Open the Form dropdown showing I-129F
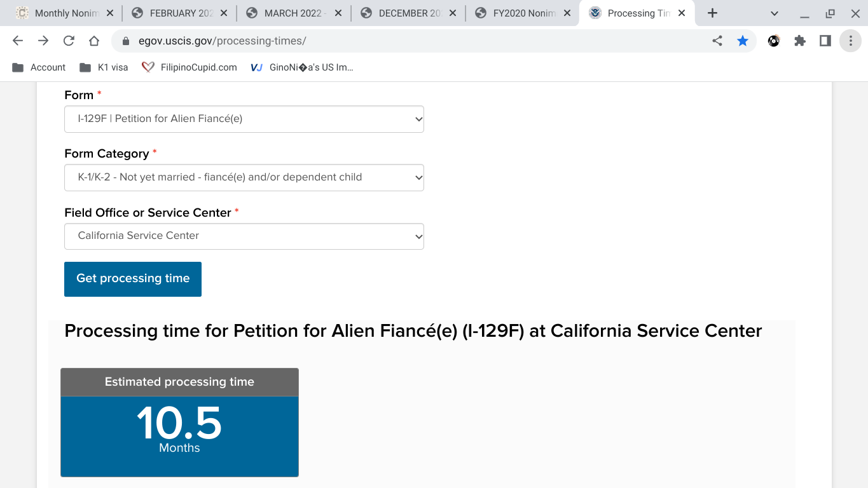The image size is (868, 488). [x=244, y=119]
